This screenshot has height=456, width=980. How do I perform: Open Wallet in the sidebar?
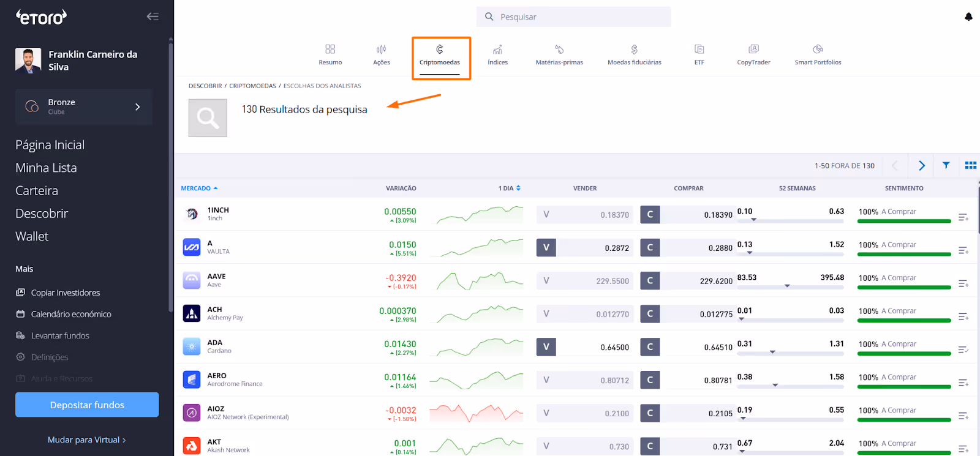tap(32, 236)
